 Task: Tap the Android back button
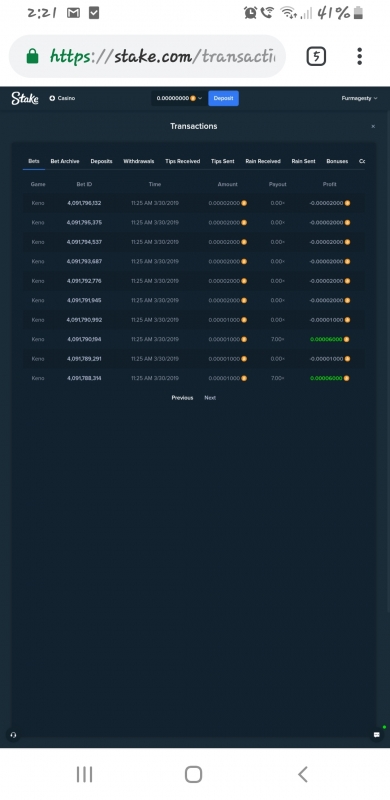[x=303, y=774]
